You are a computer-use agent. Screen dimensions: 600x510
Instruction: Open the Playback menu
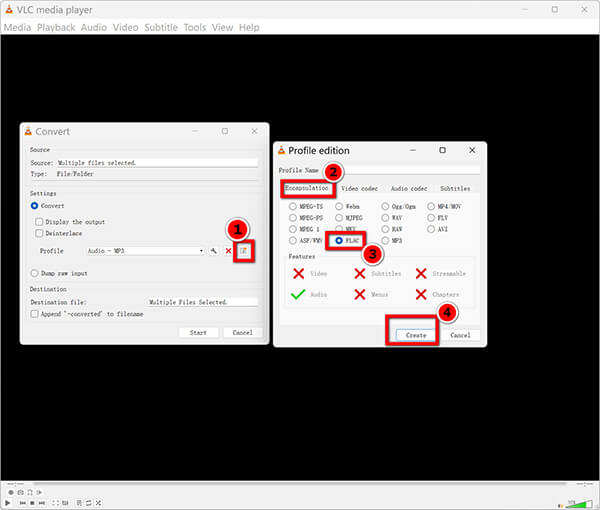pyautogui.click(x=56, y=28)
